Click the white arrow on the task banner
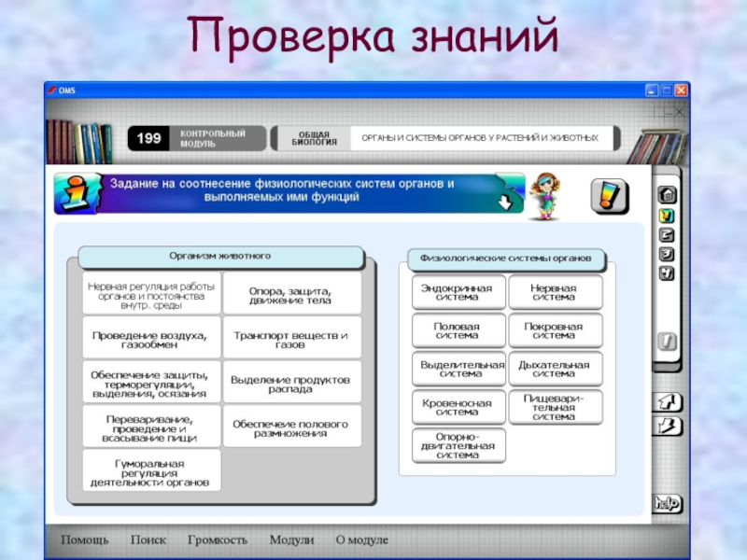 click(505, 202)
